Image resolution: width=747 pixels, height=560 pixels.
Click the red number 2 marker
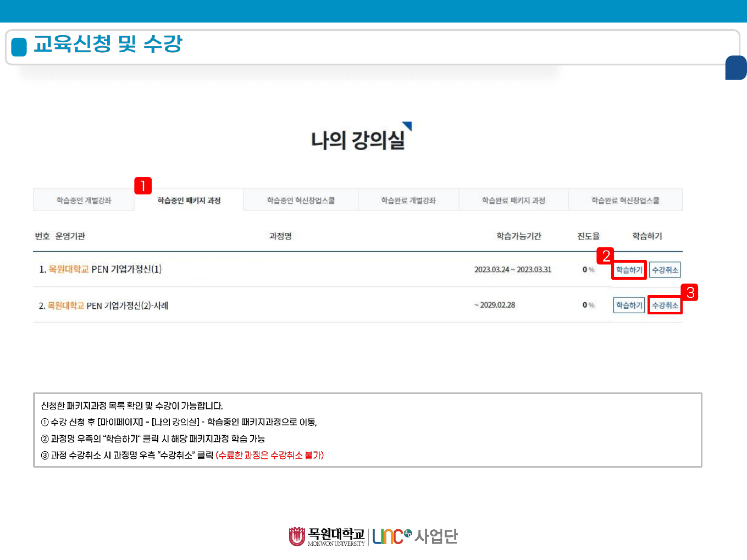click(x=606, y=256)
